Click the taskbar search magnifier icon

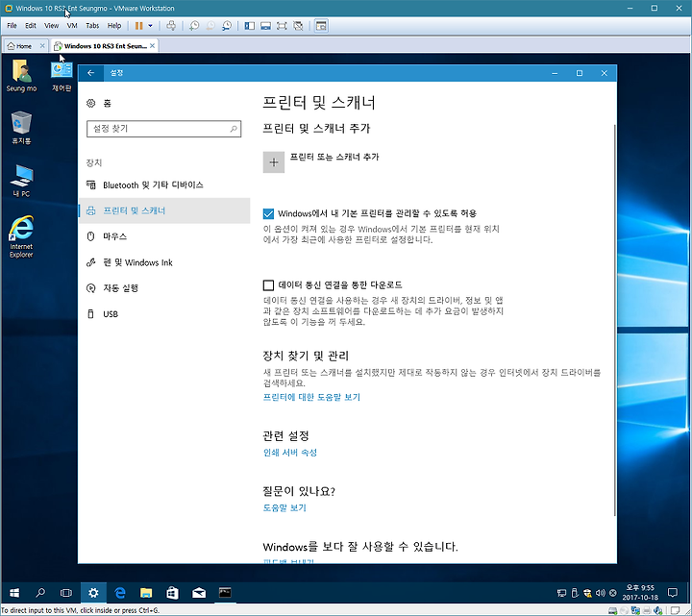click(x=40, y=593)
